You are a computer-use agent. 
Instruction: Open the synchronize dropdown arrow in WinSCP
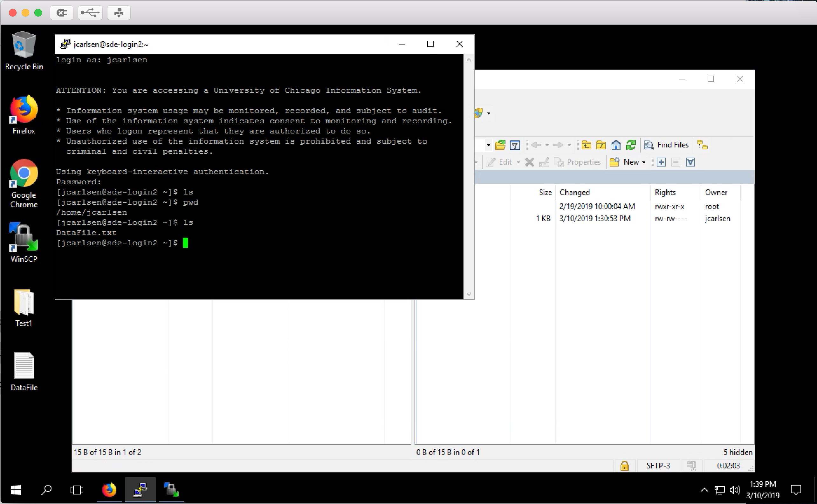(489, 113)
